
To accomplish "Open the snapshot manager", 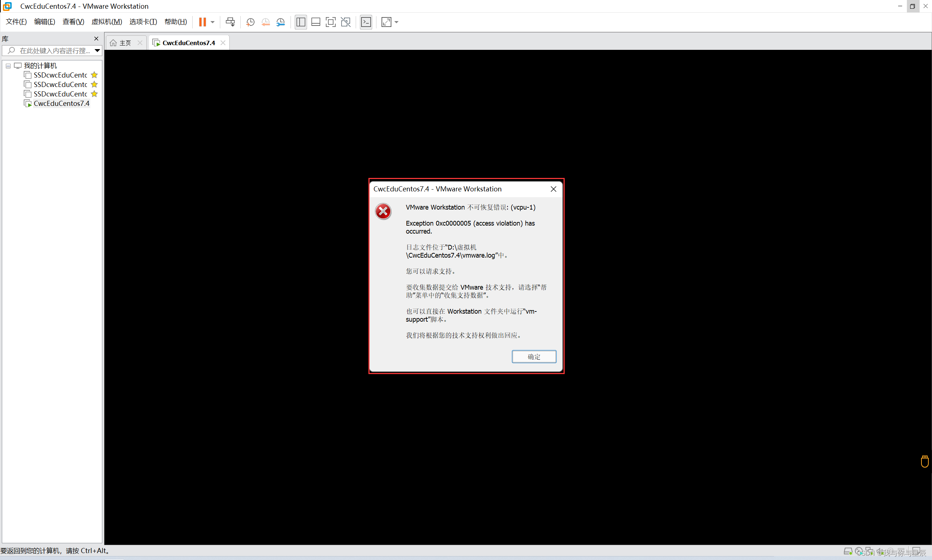I will click(x=280, y=22).
